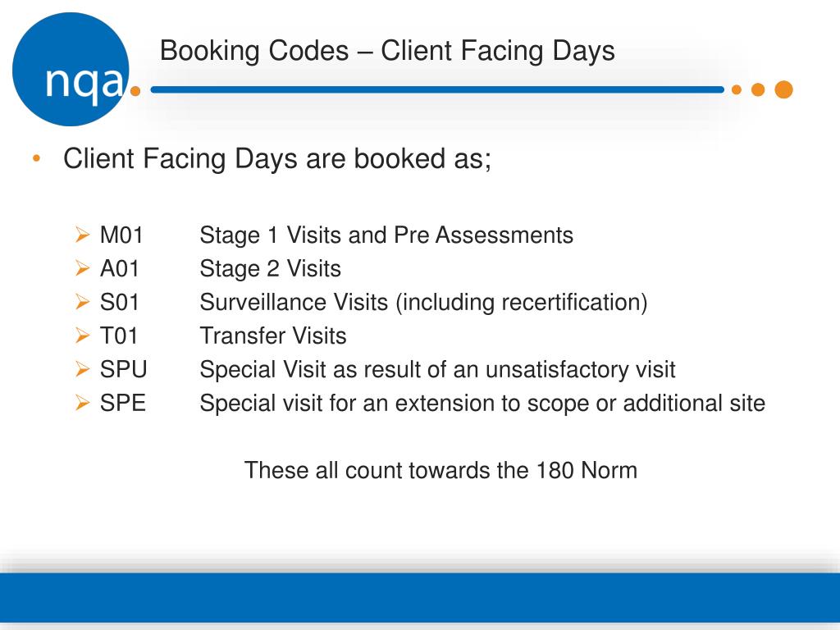Select the SPE extension to scope description
The height and width of the screenshot is (630, 840).
pyautogui.click(x=482, y=403)
